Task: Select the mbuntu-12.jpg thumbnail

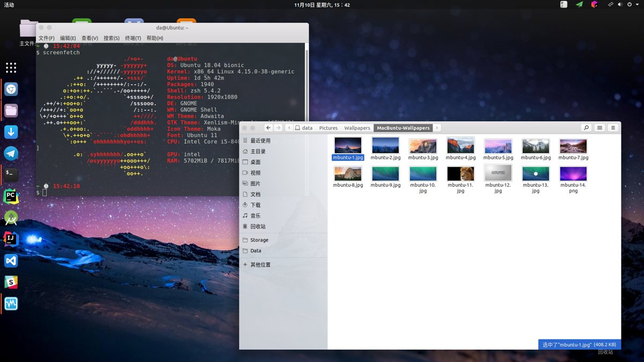Action: pos(498,173)
